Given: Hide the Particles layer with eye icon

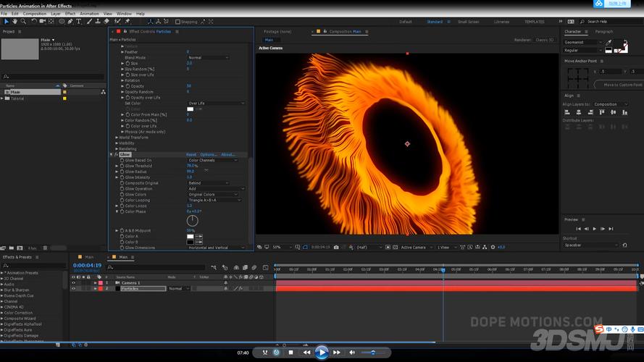Looking at the screenshot, I should point(73,289).
